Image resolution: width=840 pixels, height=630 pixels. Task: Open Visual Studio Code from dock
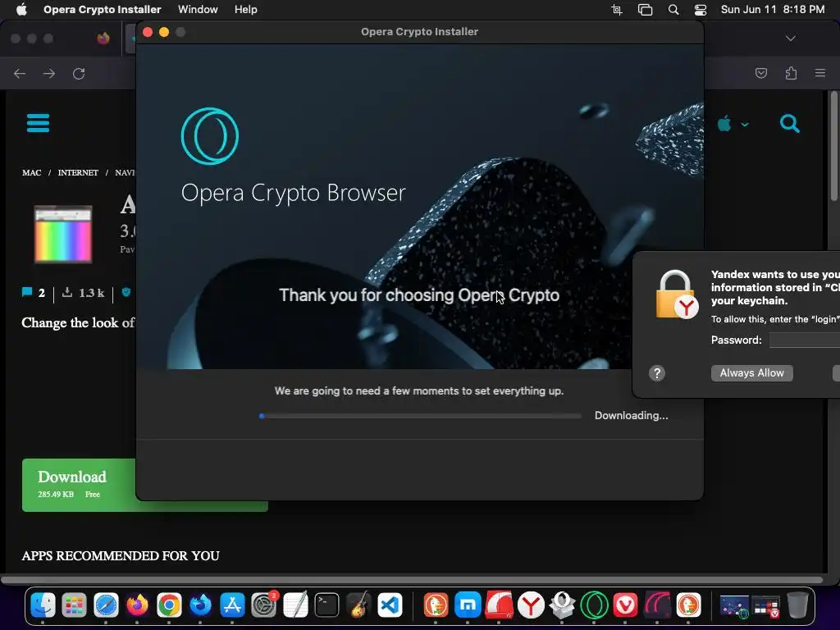tap(390, 605)
